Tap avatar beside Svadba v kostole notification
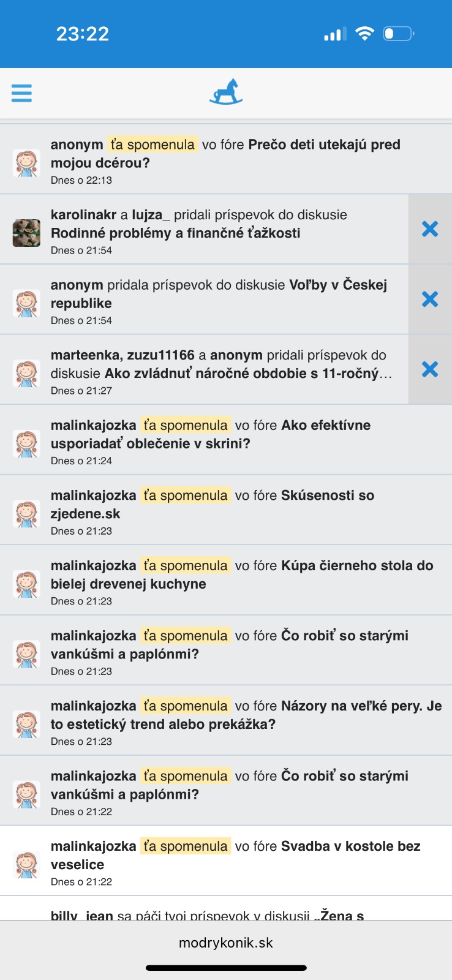Viewport: 452px width, 980px height. [x=26, y=864]
